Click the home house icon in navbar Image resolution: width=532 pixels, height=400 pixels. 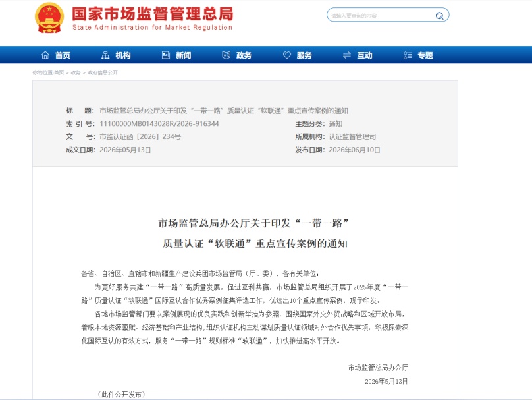45,55
